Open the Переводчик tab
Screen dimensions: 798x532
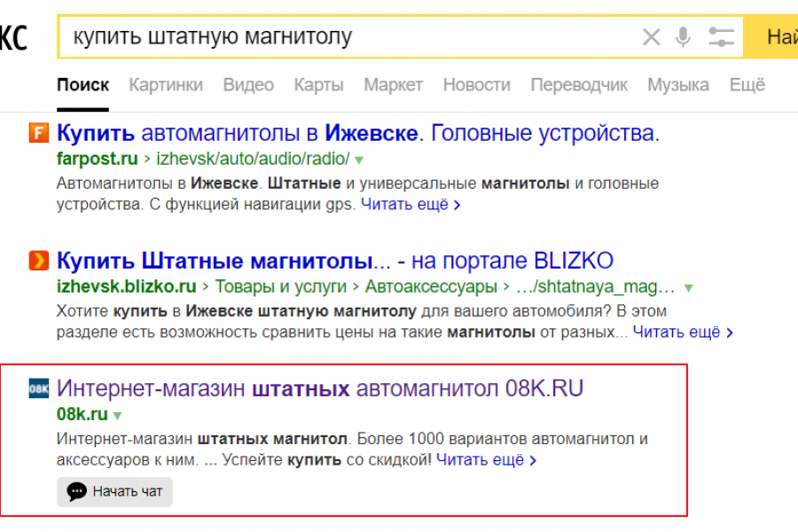[579, 85]
